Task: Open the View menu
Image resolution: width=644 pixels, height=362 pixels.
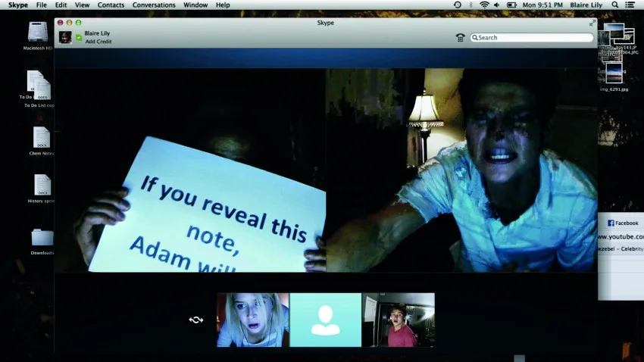Action: 82,5
